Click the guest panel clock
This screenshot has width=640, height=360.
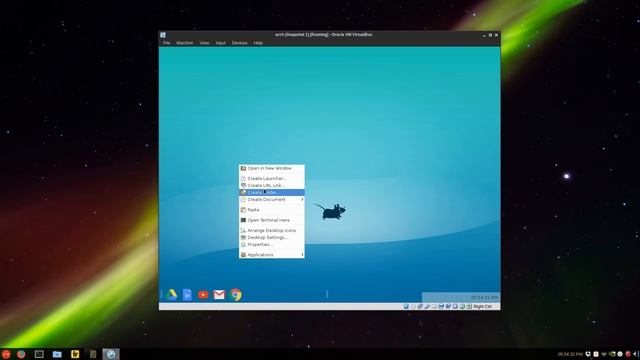pos(484,298)
